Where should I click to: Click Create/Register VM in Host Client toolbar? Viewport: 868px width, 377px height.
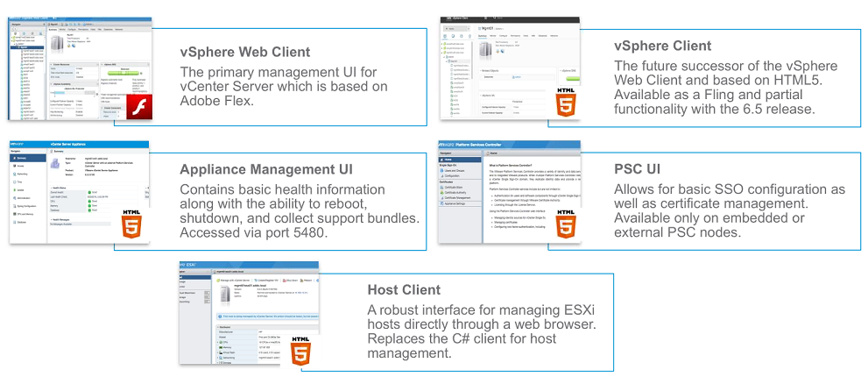pyautogui.click(x=266, y=281)
